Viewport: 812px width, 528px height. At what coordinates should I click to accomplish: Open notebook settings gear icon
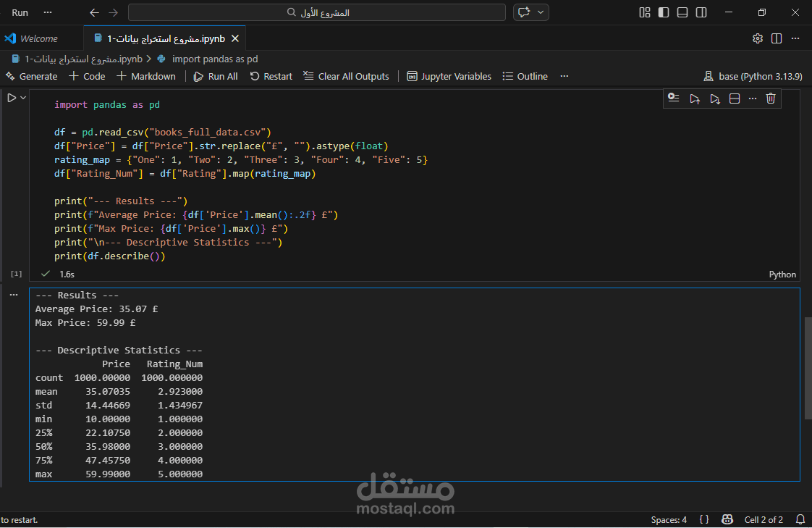pos(758,38)
